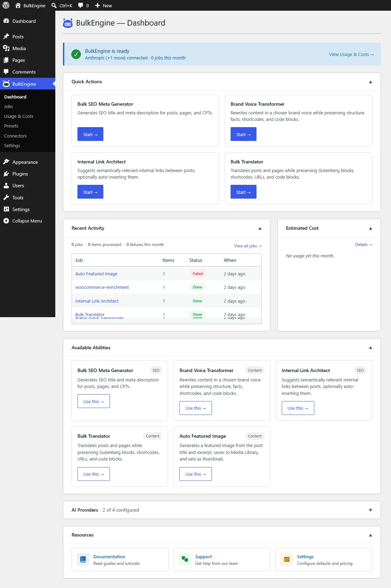Click the Support chat bubbles icon

coord(185,559)
